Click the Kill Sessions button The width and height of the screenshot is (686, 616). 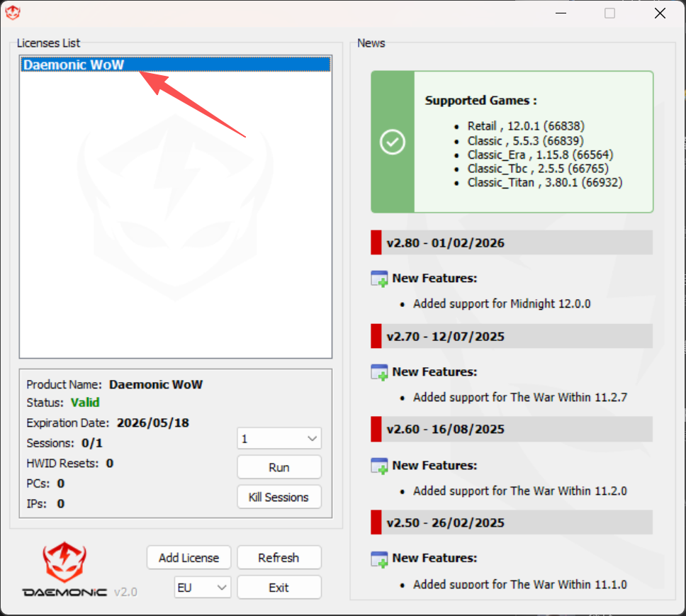(279, 497)
